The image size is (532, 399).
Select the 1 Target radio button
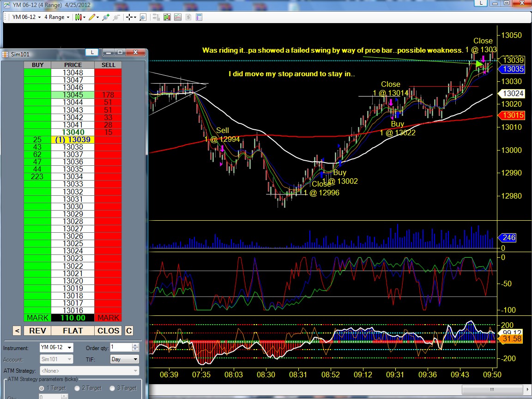[42, 388]
